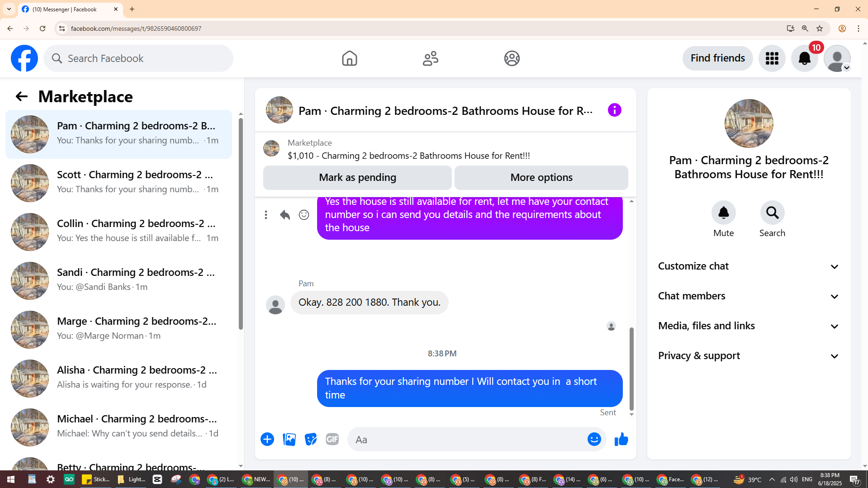Viewport: 868px width, 488px height.
Task: Open the listing house thumbnail in right panel
Action: click(749, 123)
